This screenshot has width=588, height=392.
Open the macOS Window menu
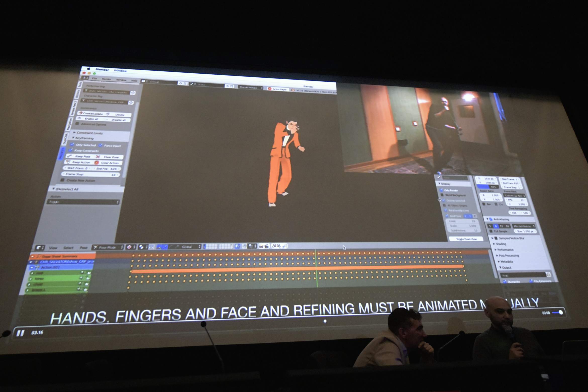[x=120, y=71]
